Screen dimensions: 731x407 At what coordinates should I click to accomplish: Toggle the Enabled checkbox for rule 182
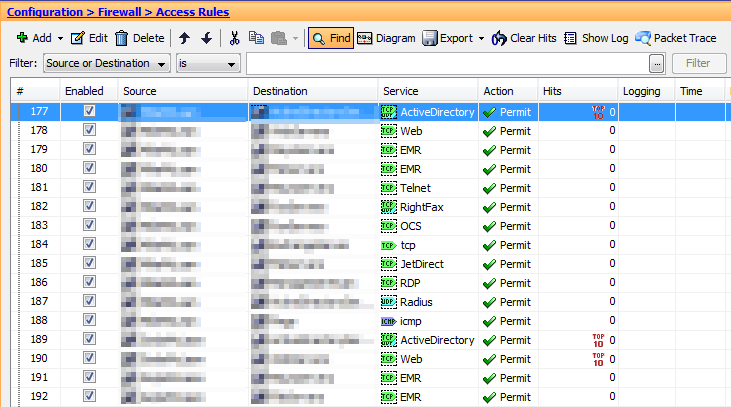pos(89,206)
